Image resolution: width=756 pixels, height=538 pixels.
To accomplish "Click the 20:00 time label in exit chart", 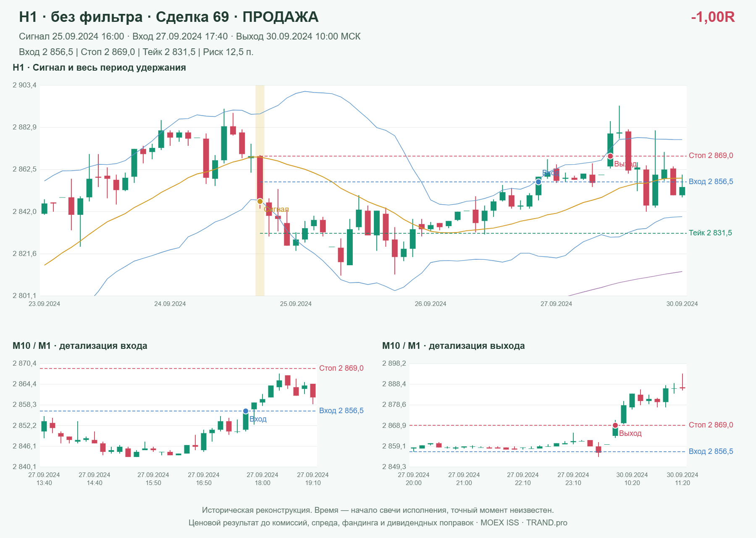I will click(x=414, y=483).
